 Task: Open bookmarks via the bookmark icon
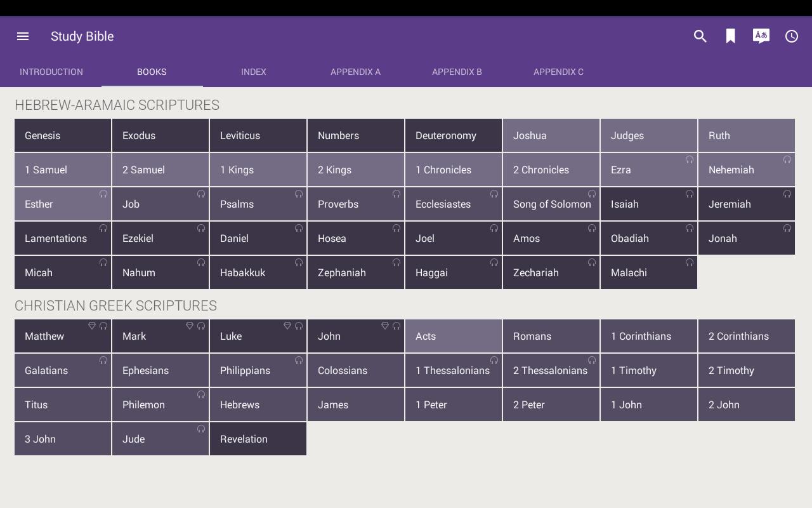pos(730,36)
